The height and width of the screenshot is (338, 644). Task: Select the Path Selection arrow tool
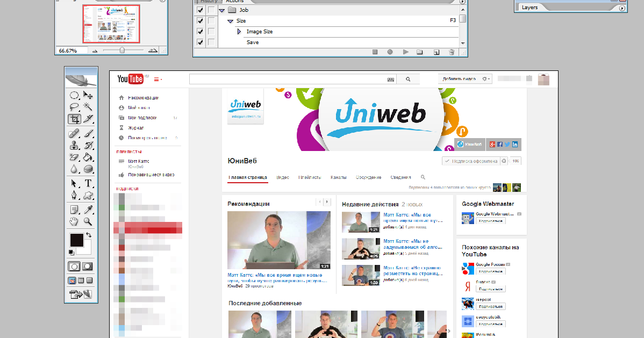(74, 183)
